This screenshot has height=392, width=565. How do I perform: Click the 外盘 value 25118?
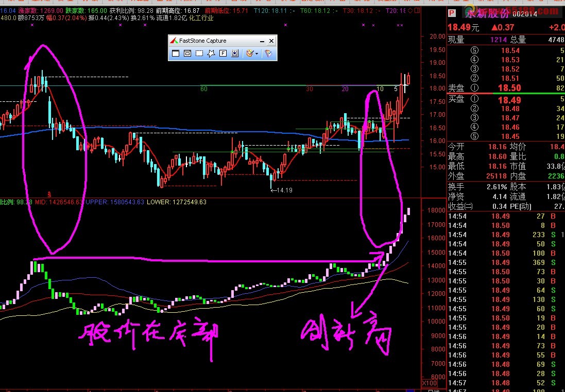click(x=496, y=176)
